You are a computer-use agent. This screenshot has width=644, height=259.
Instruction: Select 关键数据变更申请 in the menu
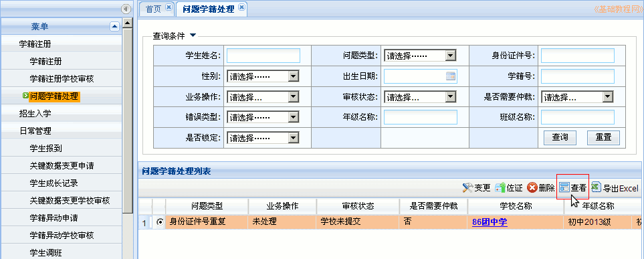click(62, 166)
